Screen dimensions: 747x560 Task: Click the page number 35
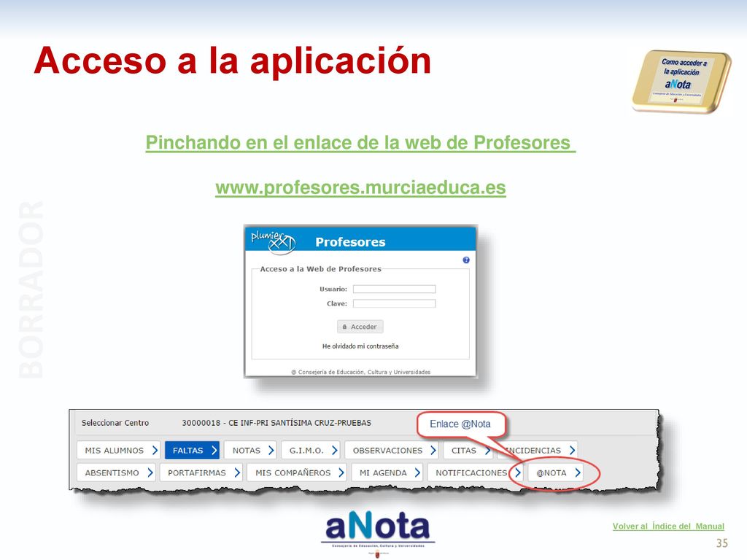pos(722,542)
